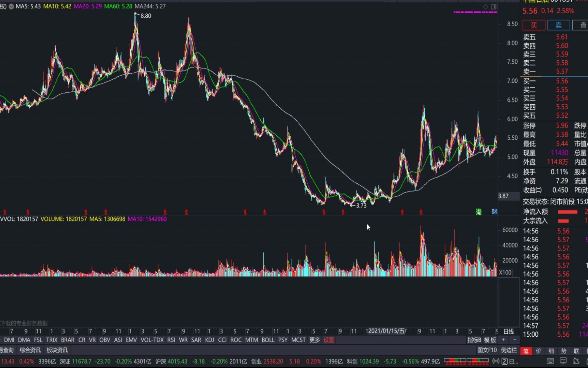Open the WR indicator
This screenshot has width=588, height=368.
point(183,340)
